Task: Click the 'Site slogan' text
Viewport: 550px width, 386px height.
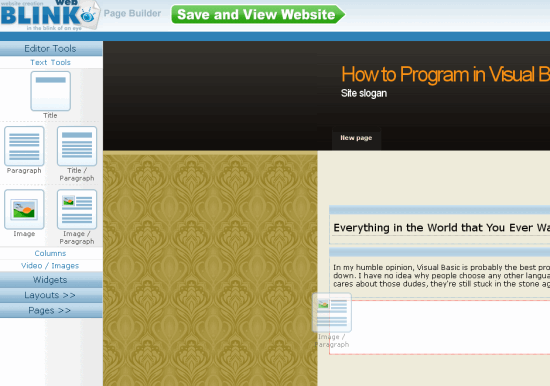Action: (364, 93)
